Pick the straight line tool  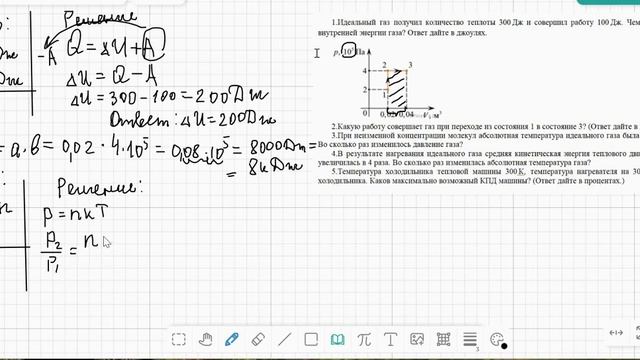(x=284, y=339)
